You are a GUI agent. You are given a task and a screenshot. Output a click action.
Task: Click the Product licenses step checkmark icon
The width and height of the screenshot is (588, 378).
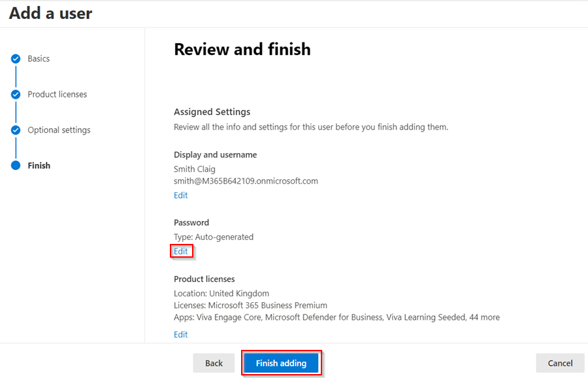[16, 94]
